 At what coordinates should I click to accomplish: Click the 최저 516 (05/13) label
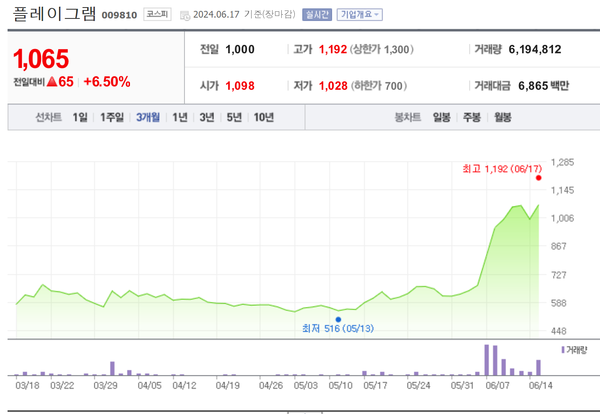pyautogui.click(x=338, y=329)
